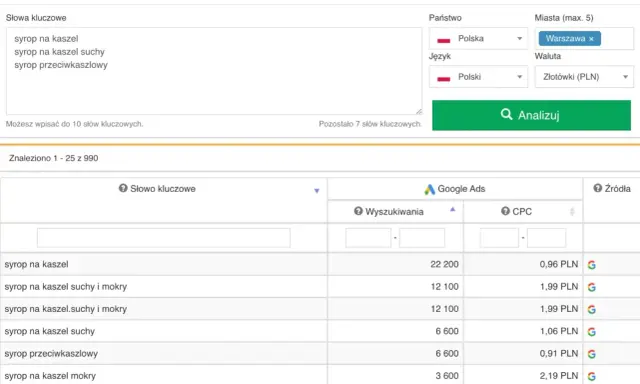Viewport: 640px width, 384px height.
Task: Select row keyword 'syrop na kaszel'
Action: click(36, 264)
